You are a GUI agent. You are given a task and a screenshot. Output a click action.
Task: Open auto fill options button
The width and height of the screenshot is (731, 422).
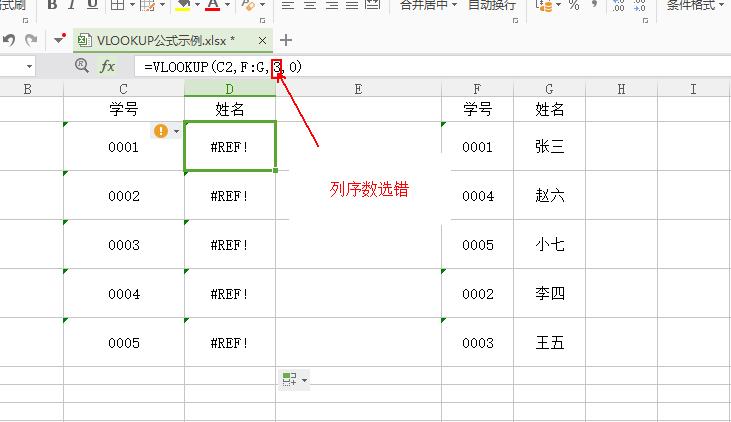(295, 380)
